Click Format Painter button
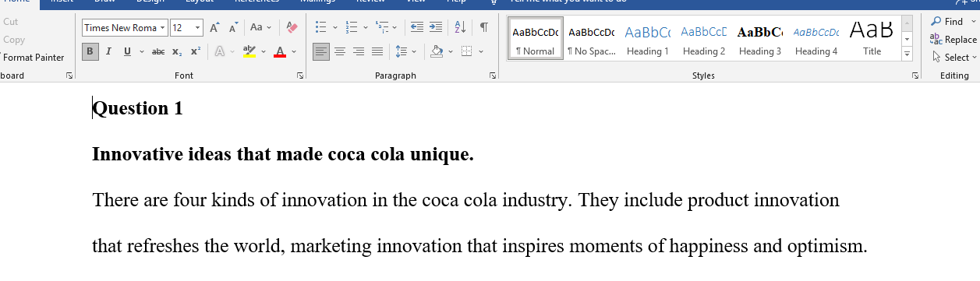This screenshot has width=980, height=281. click(x=34, y=57)
